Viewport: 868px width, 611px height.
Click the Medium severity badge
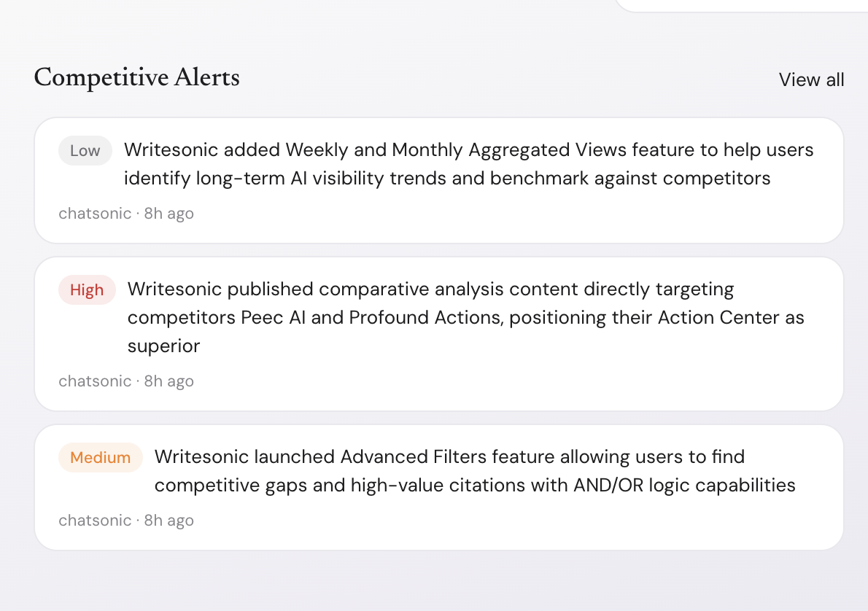[100, 458]
